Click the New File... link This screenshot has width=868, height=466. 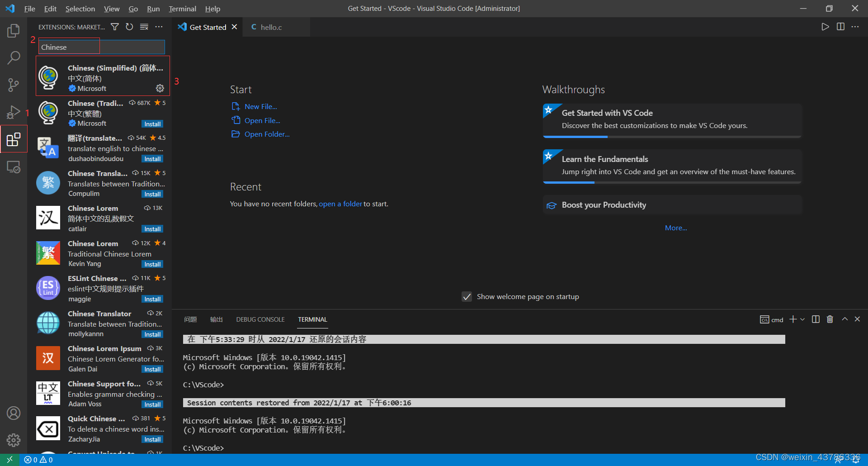[x=261, y=107]
